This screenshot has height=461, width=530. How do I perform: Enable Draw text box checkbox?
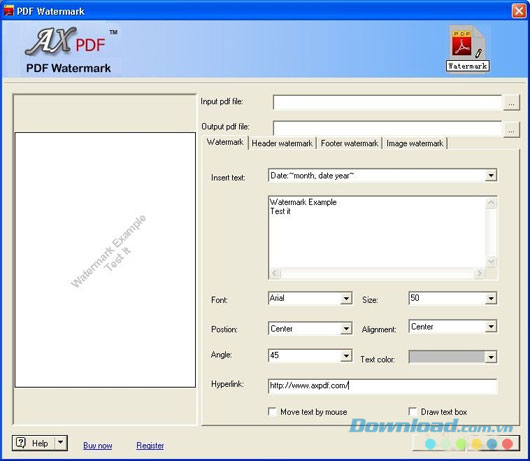412,412
